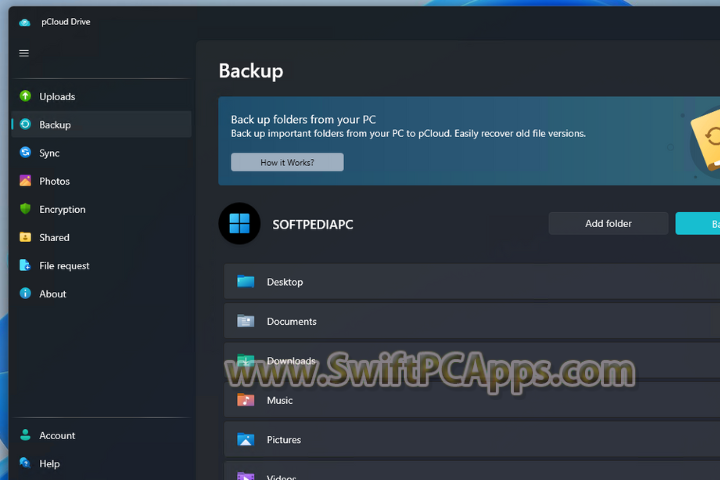Screen dimensions: 720x480
Task: Click the green Encryption shield icon
Action: (x=25, y=209)
